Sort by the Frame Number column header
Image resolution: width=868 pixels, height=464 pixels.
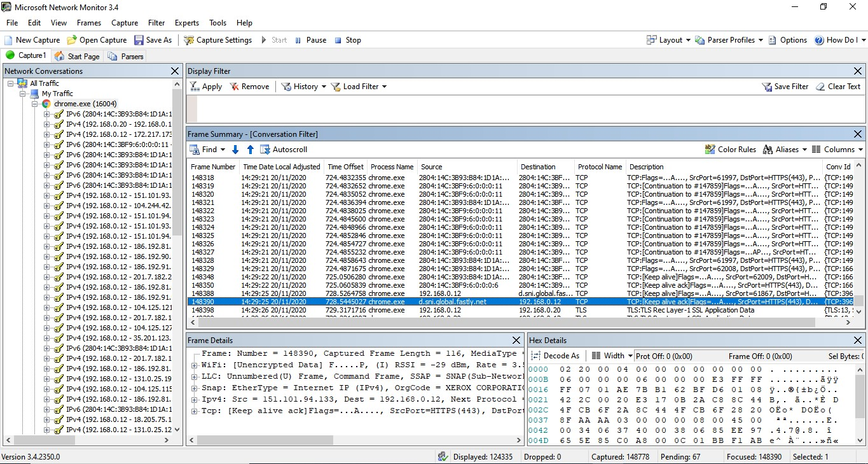pyautogui.click(x=213, y=167)
